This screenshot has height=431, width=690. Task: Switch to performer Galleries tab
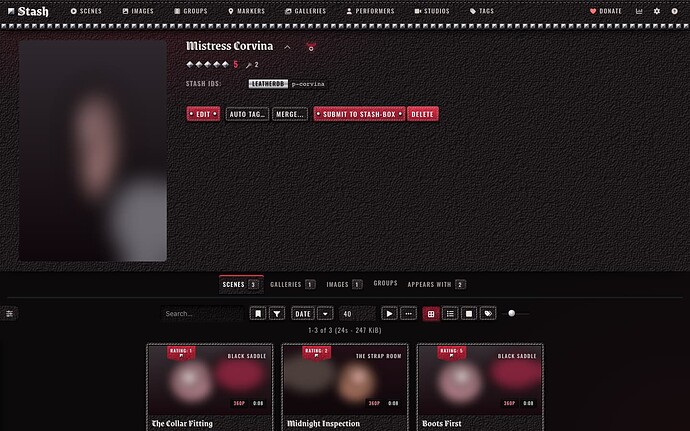tap(292, 284)
